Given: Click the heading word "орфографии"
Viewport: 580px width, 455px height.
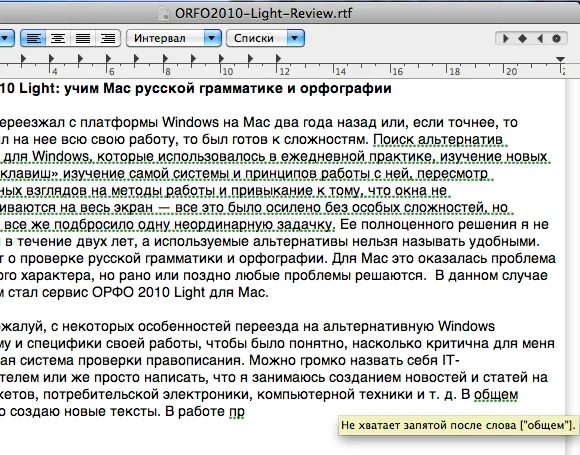Looking at the screenshot, I should 345,89.
